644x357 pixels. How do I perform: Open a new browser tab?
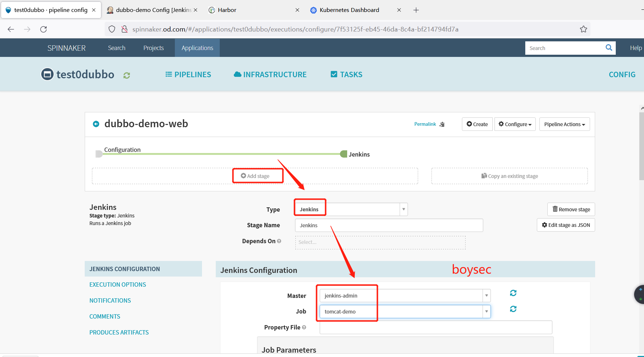coord(416,10)
